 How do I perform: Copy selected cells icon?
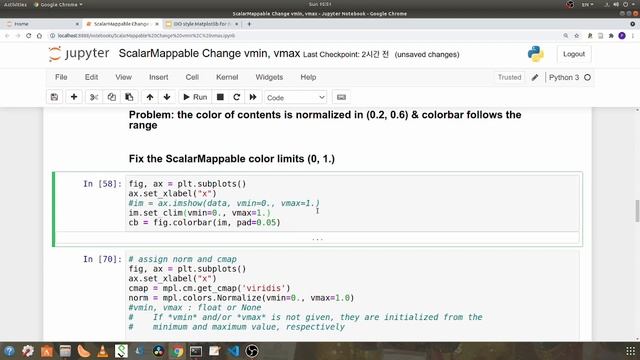(x=111, y=97)
